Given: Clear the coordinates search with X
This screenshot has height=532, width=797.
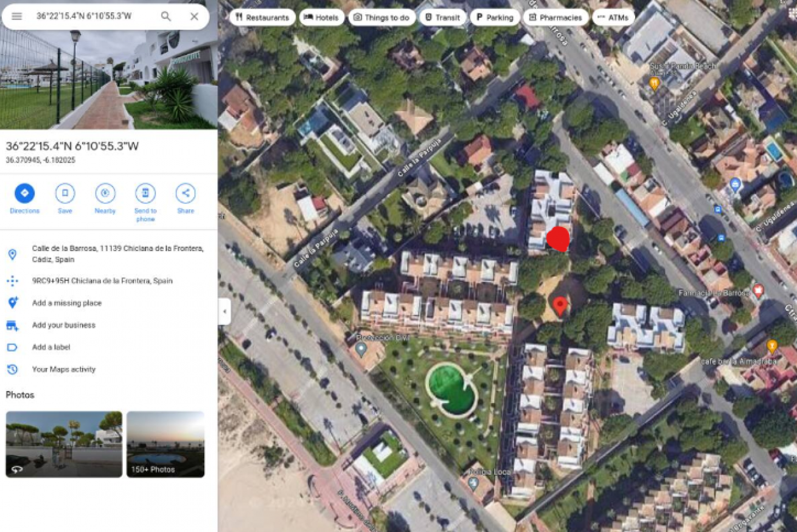Looking at the screenshot, I should (x=194, y=16).
